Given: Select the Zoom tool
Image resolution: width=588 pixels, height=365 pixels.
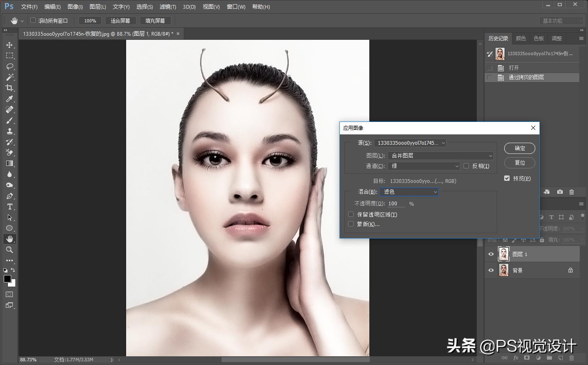Looking at the screenshot, I should (x=10, y=250).
